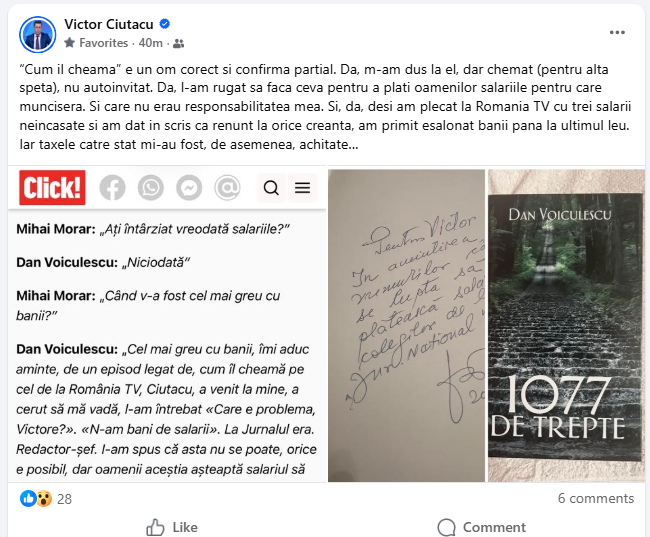Click the Facebook share icon in the article image
The height and width of the screenshot is (537, 650).
tap(112, 188)
